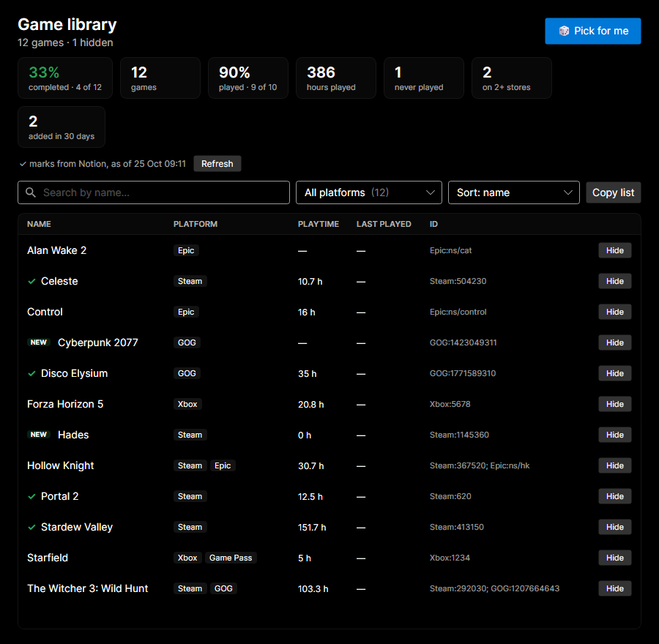The height and width of the screenshot is (644, 659).
Task: Click the '20.8 h' playtime value
Action: coord(311,405)
